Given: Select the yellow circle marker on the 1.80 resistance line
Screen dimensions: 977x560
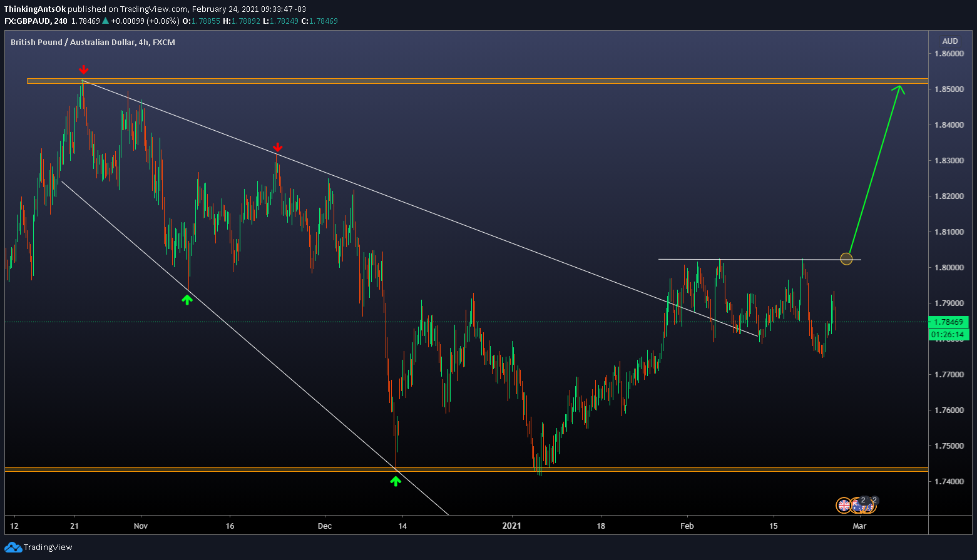Looking at the screenshot, I should point(846,258).
